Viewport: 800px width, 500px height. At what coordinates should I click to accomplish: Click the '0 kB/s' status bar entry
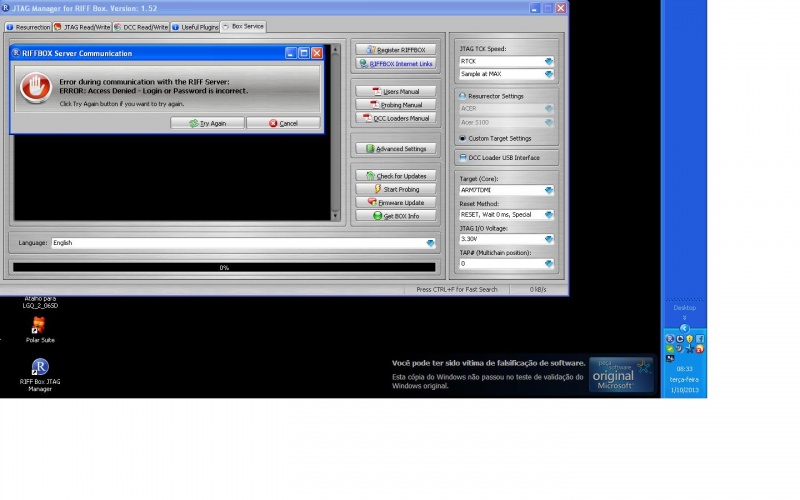[538, 289]
